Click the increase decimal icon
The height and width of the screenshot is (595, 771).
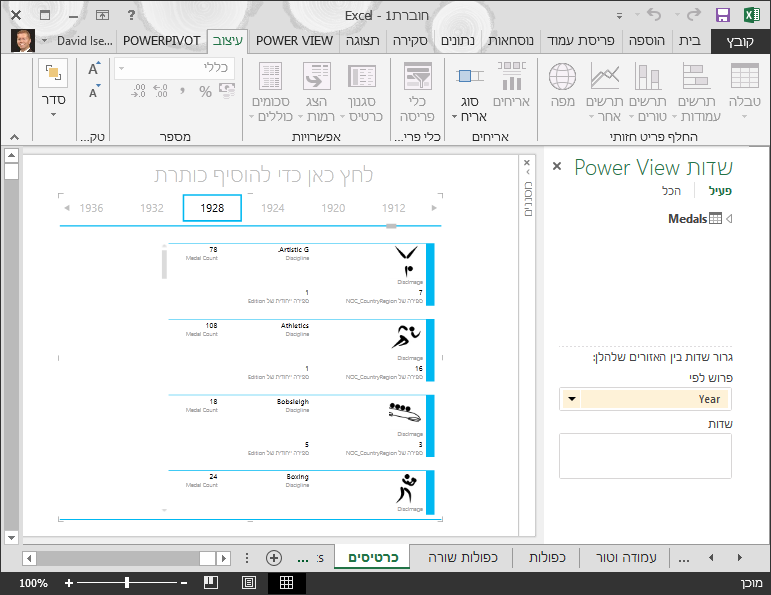point(160,90)
